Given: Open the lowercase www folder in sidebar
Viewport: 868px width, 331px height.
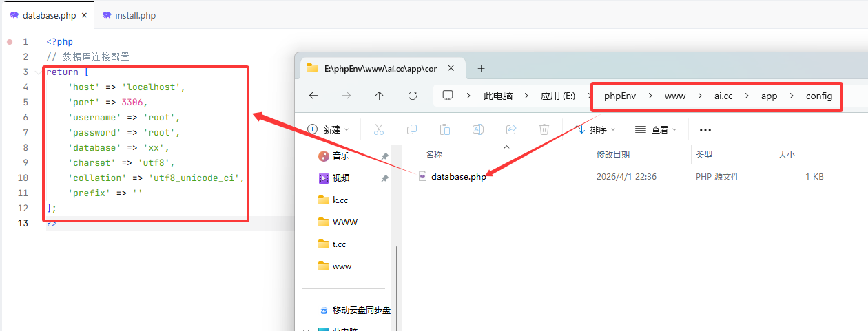Looking at the screenshot, I should tap(342, 266).
